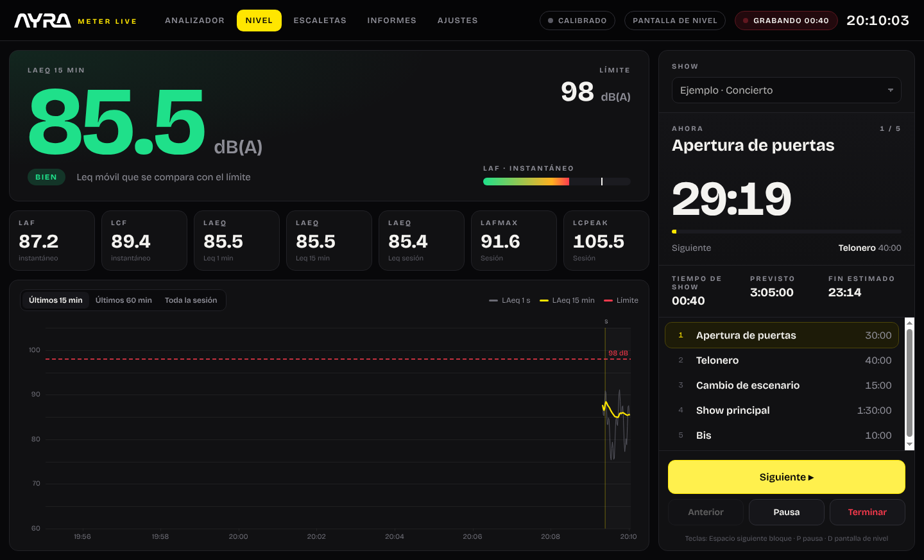This screenshot has height=560, width=924.
Task: Go to the Escaletas tab
Action: [320, 21]
